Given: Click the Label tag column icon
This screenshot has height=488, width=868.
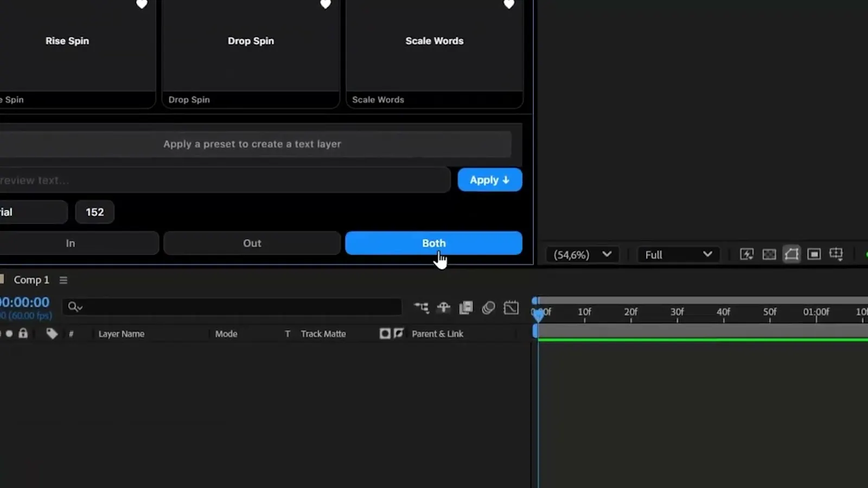Looking at the screenshot, I should [x=52, y=333].
